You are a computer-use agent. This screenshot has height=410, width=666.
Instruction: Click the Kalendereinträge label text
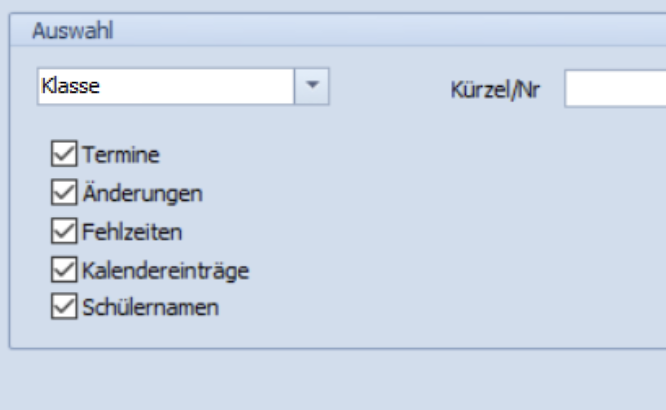point(166,271)
